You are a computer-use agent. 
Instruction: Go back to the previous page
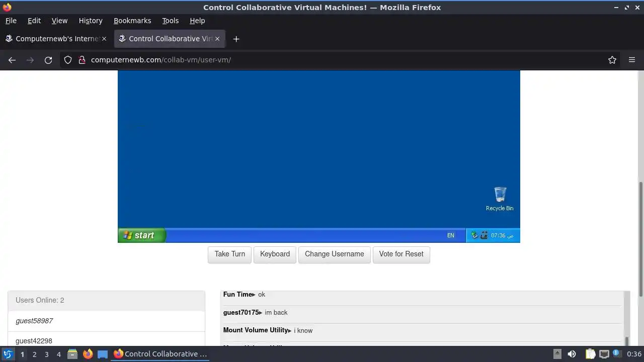tap(12, 60)
